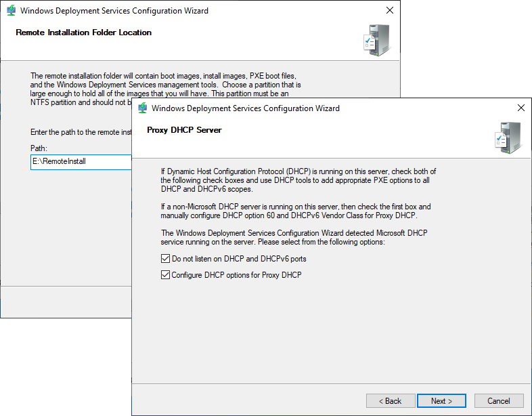Screen dimensions: 532x416
Task: Click the 'Path:' label
Action: tap(39, 148)
